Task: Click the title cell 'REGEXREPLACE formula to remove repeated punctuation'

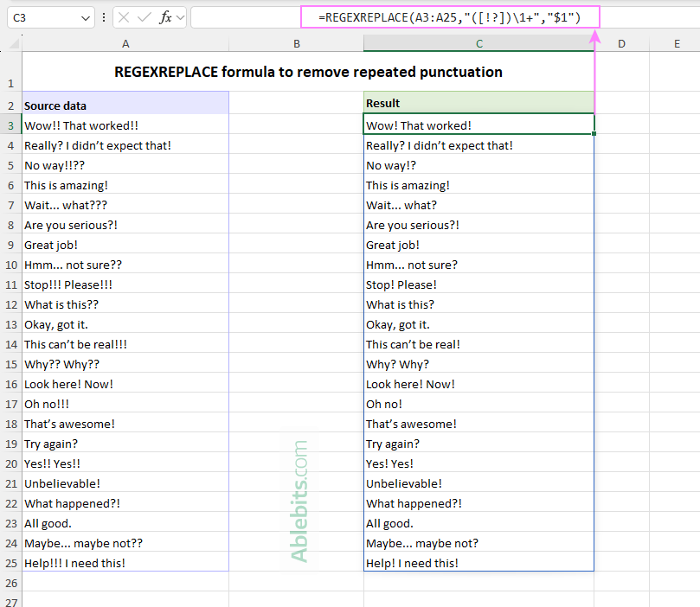Action: pos(308,72)
